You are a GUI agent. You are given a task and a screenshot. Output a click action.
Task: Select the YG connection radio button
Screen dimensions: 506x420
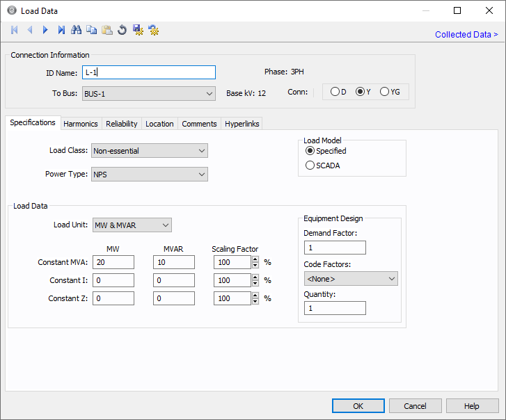coord(385,92)
